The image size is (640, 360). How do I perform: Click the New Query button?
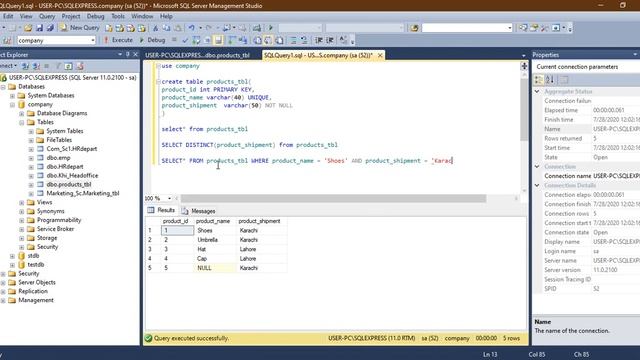tap(80, 28)
